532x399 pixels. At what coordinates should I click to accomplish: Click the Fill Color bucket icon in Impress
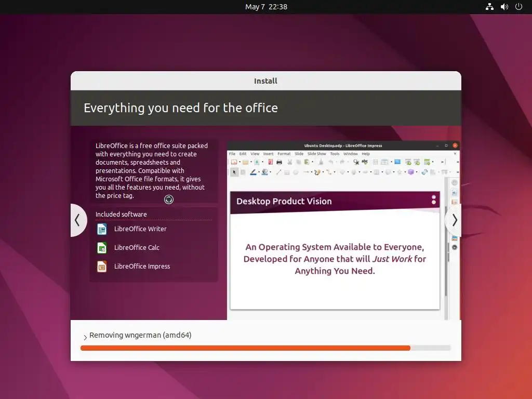click(264, 172)
